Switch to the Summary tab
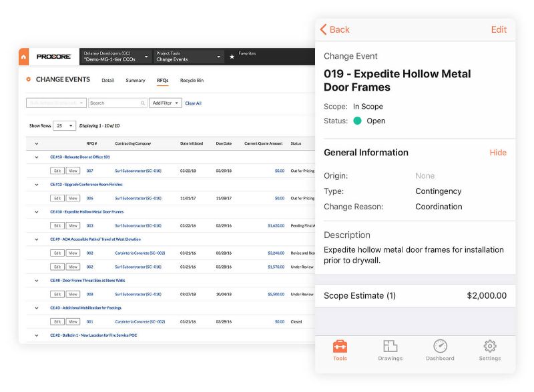The height and width of the screenshot is (392, 534). pyautogui.click(x=136, y=81)
